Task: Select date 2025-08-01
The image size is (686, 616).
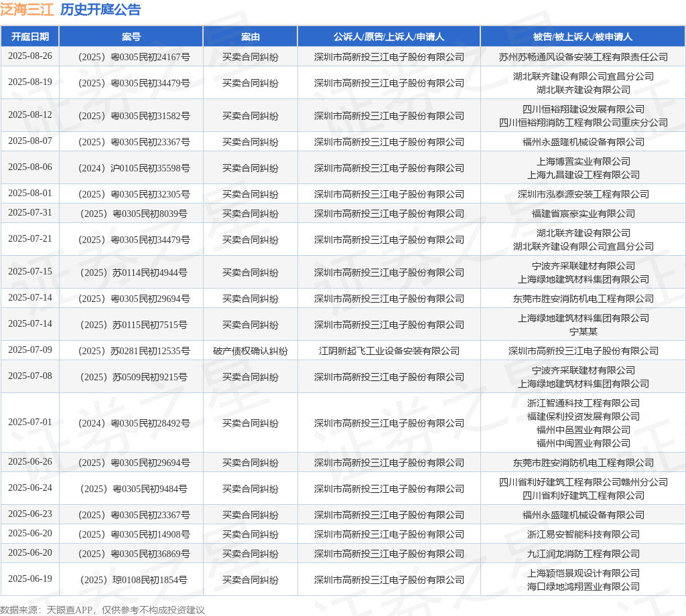Action: click(29, 194)
